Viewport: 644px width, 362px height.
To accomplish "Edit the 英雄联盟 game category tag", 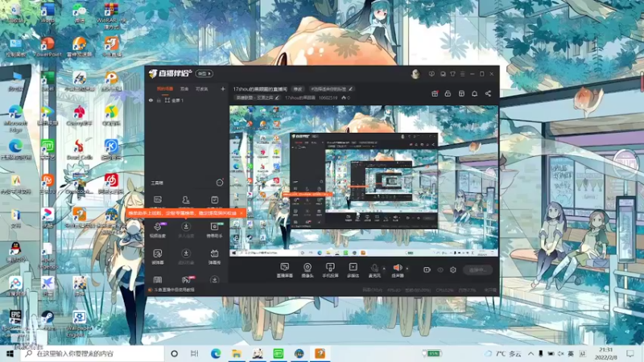I will click(258, 97).
